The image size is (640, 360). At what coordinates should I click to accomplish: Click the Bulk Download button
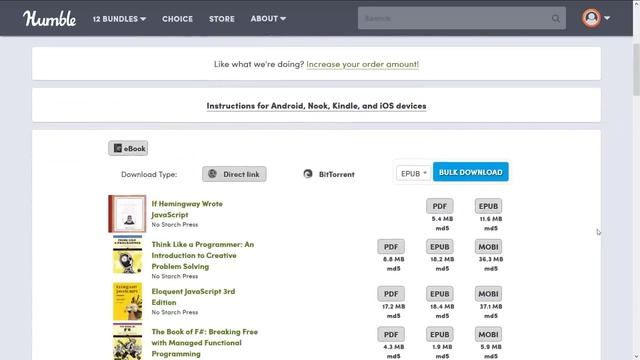click(471, 172)
